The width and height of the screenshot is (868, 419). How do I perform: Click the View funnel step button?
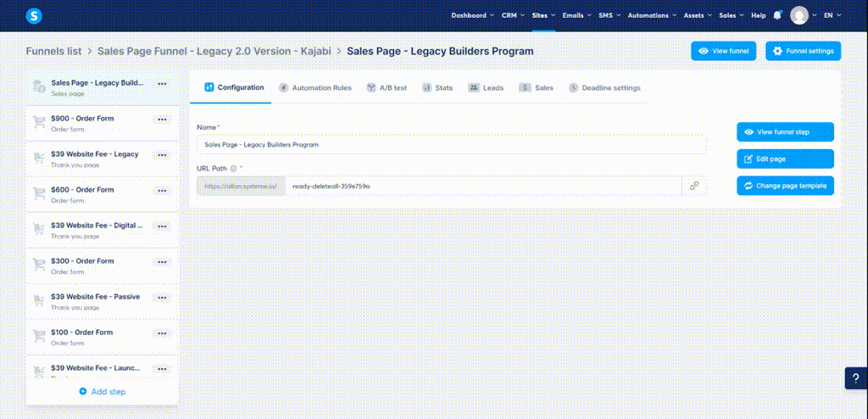pos(785,132)
